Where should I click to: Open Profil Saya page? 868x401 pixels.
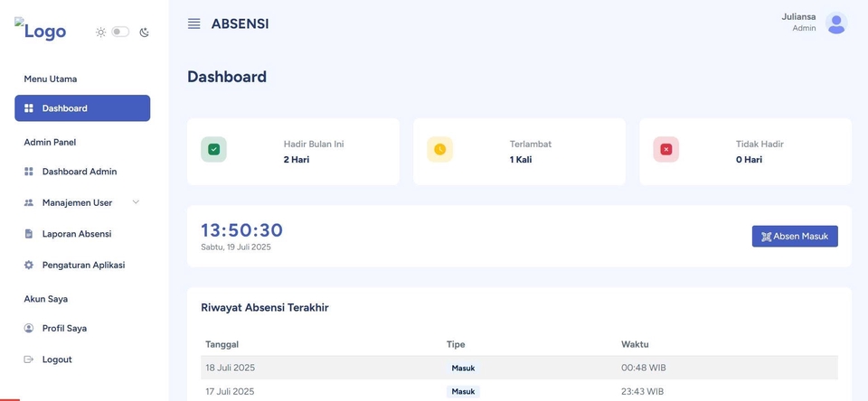click(82, 328)
